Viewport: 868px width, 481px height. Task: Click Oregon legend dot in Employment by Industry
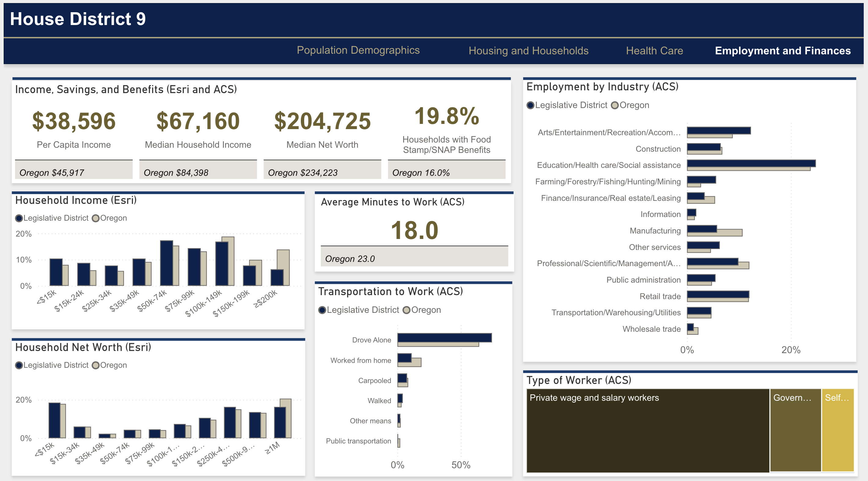tap(615, 105)
